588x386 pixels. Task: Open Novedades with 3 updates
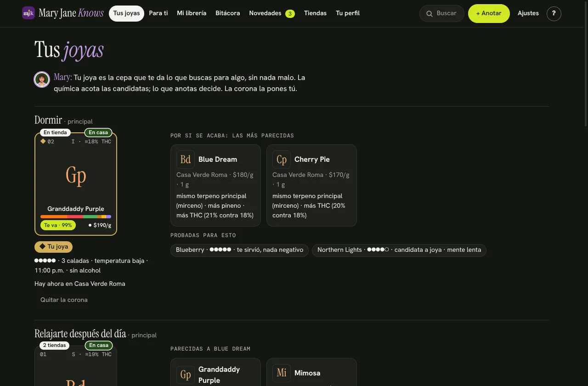coord(272,13)
